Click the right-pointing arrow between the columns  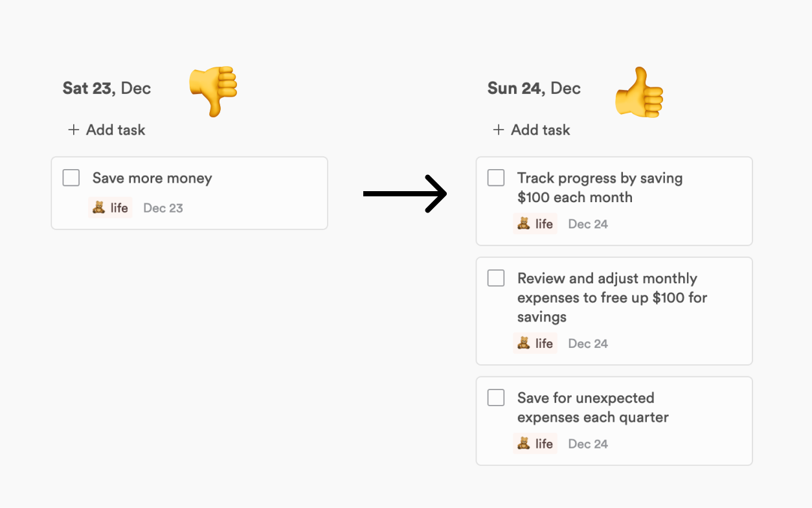[405, 193]
